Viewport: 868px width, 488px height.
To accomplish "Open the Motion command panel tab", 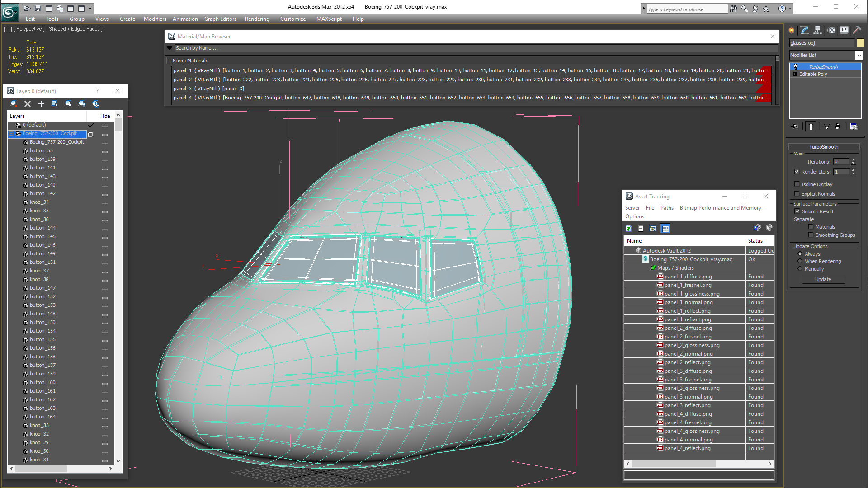I will [831, 30].
